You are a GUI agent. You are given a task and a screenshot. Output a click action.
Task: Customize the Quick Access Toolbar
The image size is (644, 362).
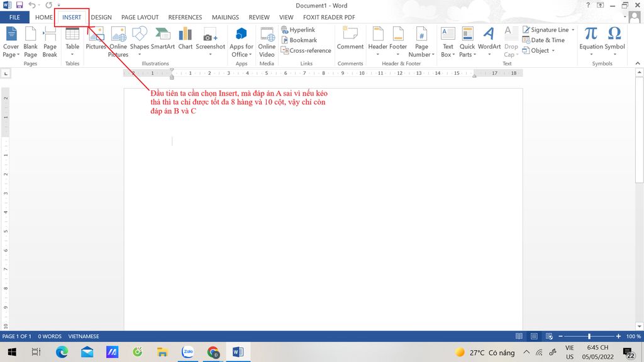(58, 5)
